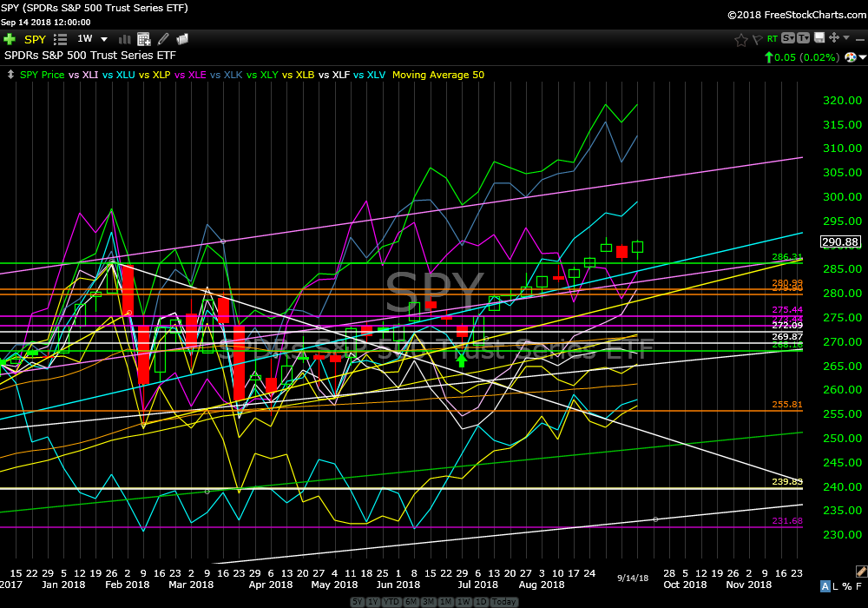The image size is (868, 608).
Task: Click the star favorite icon
Action: (740, 39)
